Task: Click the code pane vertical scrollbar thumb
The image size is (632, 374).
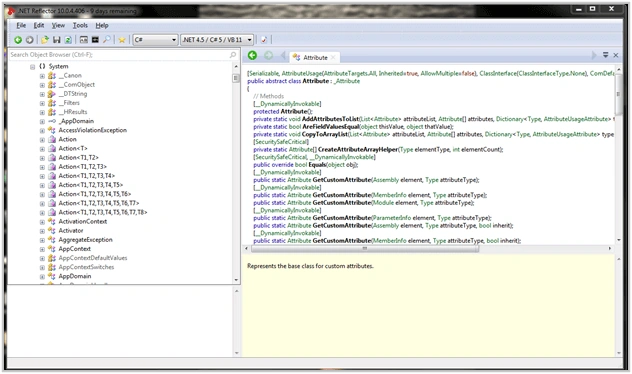Action: point(618,94)
